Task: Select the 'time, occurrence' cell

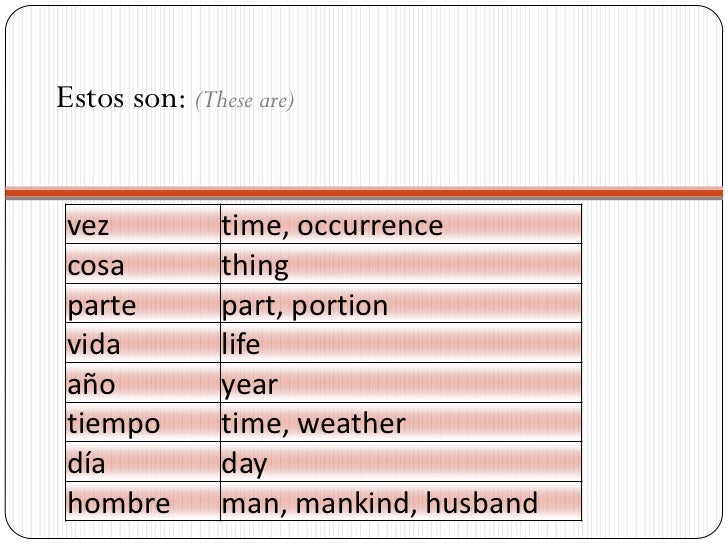Action: click(401, 224)
